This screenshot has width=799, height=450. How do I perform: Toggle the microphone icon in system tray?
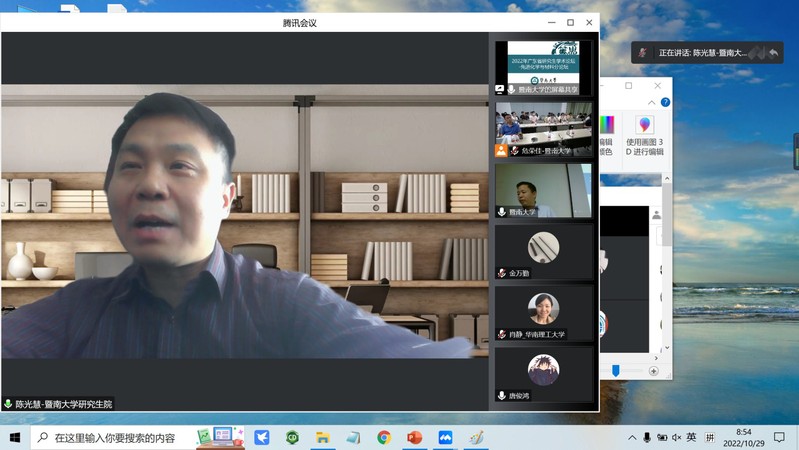pyautogui.click(x=647, y=438)
